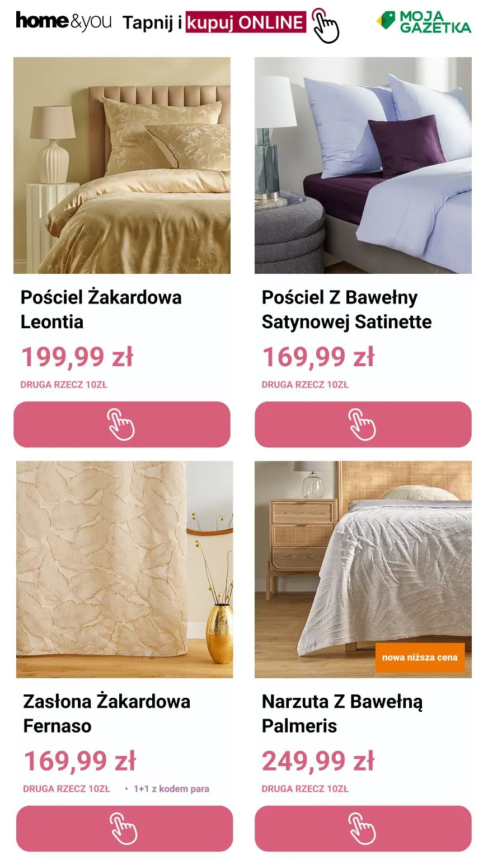Viewport: 488px width, 868px height.
Task: Click 'DRUGA RZECZ 10ZŁ' under Leontia price
Action: point(64,385)
